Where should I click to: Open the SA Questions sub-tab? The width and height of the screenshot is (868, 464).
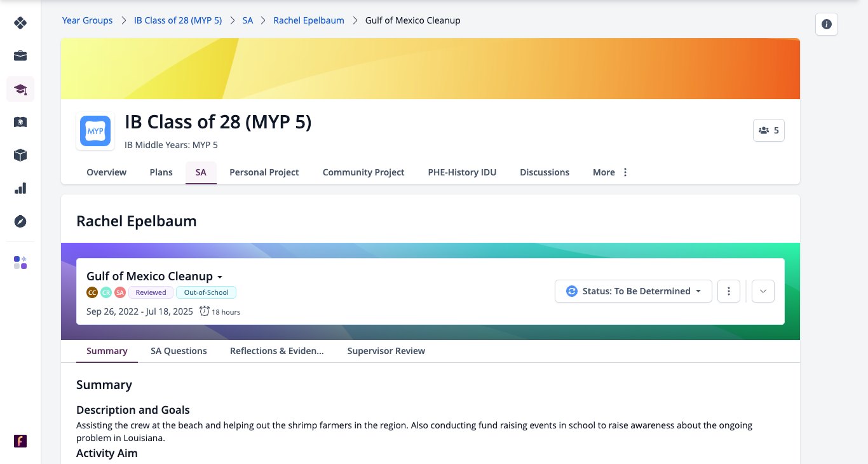click(179, 351)
